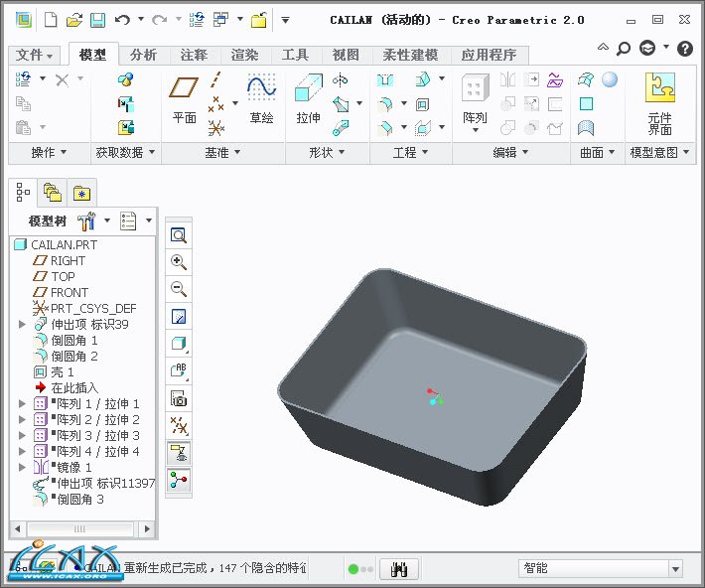Open Help question mark icon
Screen dimensions: 705x588
point(685,48)
